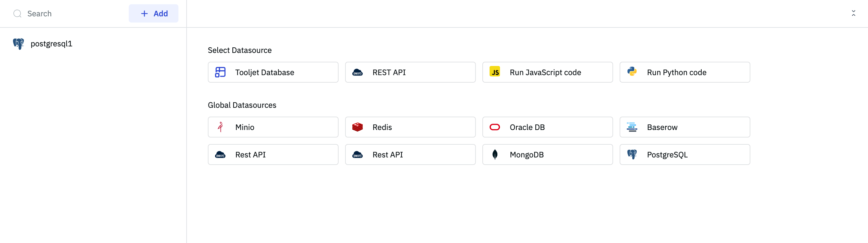
Task: Collapse the query panel with chevron icon
Action: (853, 13)
